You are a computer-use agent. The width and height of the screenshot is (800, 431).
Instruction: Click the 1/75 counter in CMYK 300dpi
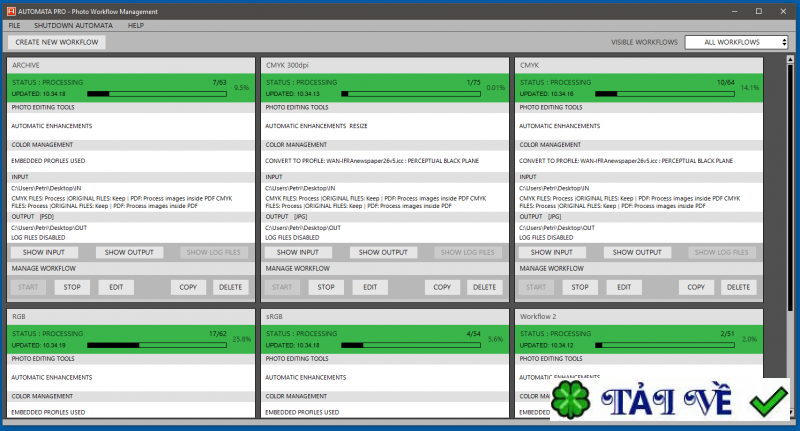point(473,82)
